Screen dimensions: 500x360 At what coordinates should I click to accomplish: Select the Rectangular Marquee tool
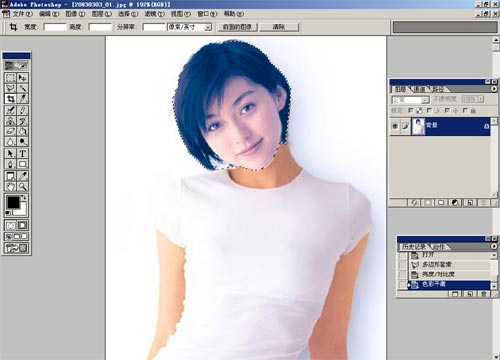(11, 78)
